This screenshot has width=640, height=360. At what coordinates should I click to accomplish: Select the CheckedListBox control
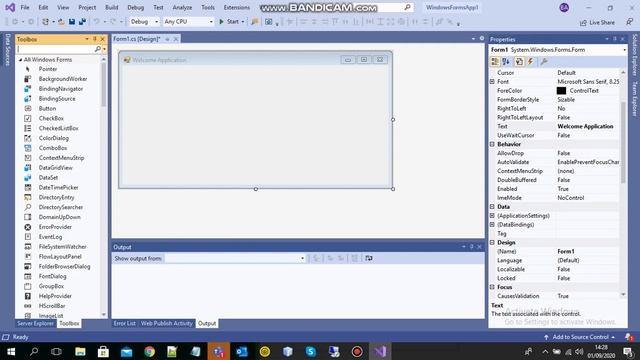click(58, 128)
